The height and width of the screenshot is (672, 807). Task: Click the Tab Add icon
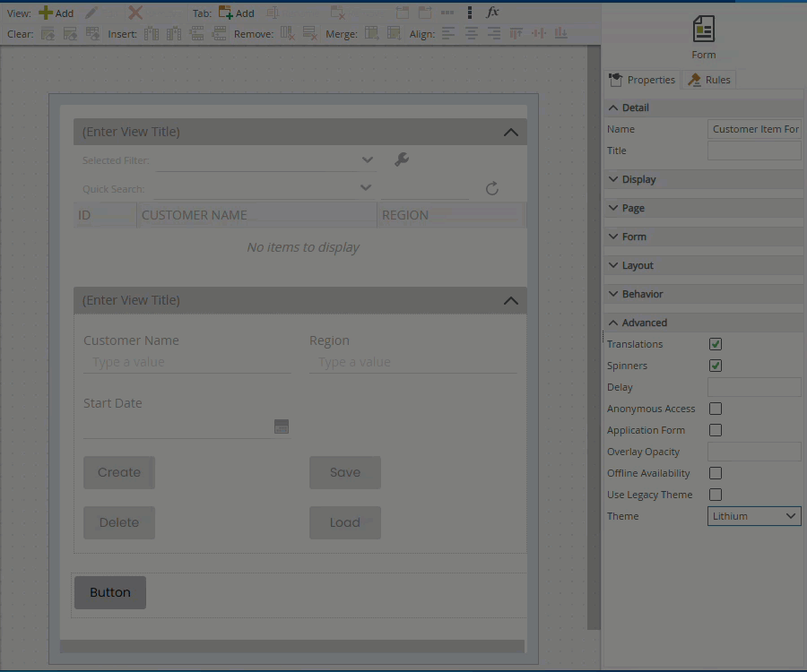pyautogui.click(x=226, y=13)
